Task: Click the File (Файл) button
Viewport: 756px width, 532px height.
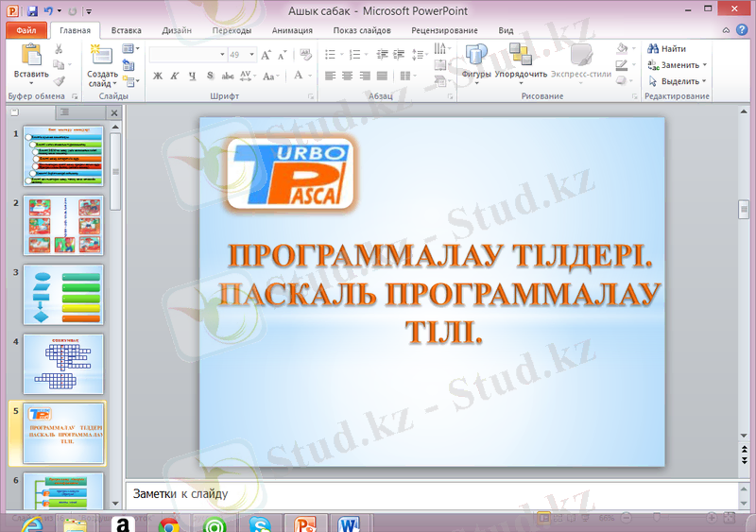Action: (26, 30)
